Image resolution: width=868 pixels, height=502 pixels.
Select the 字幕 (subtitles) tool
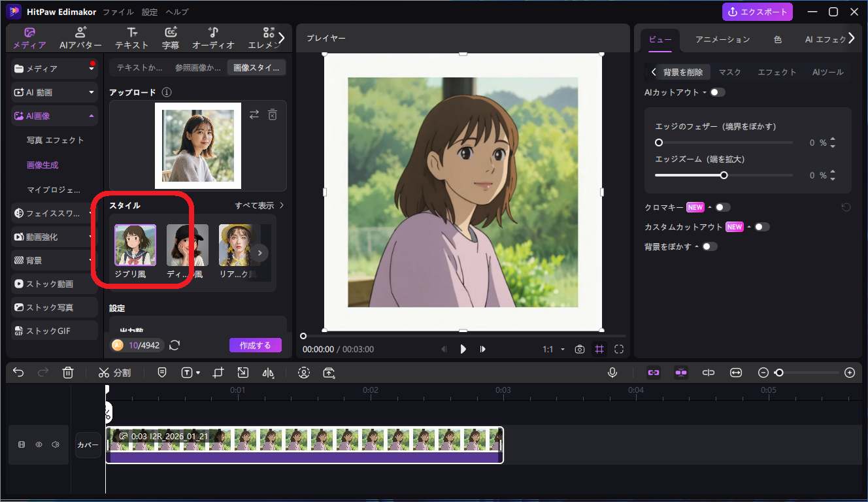tap(170, 37)
